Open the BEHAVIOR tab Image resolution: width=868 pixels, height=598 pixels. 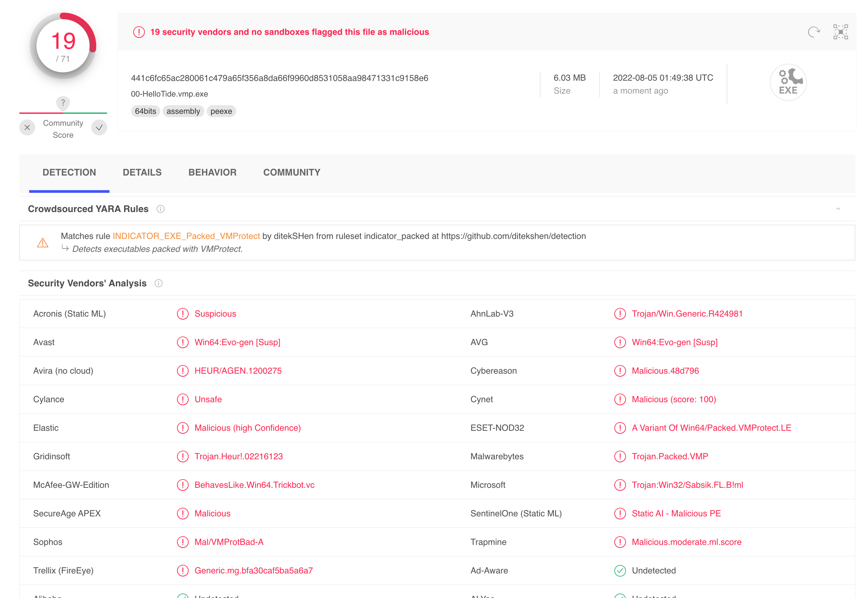(212, 172)
